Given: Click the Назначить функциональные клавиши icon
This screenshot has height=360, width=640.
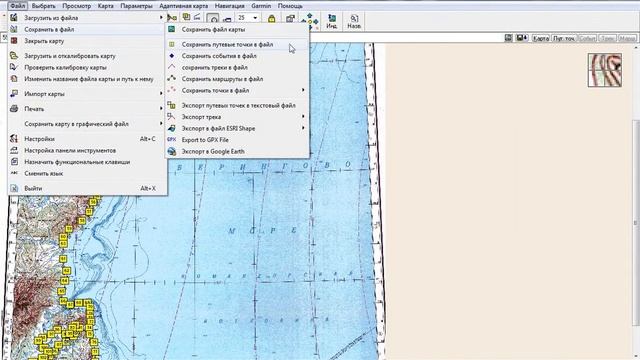Looking at the screenshot, I should coord(14,162).
